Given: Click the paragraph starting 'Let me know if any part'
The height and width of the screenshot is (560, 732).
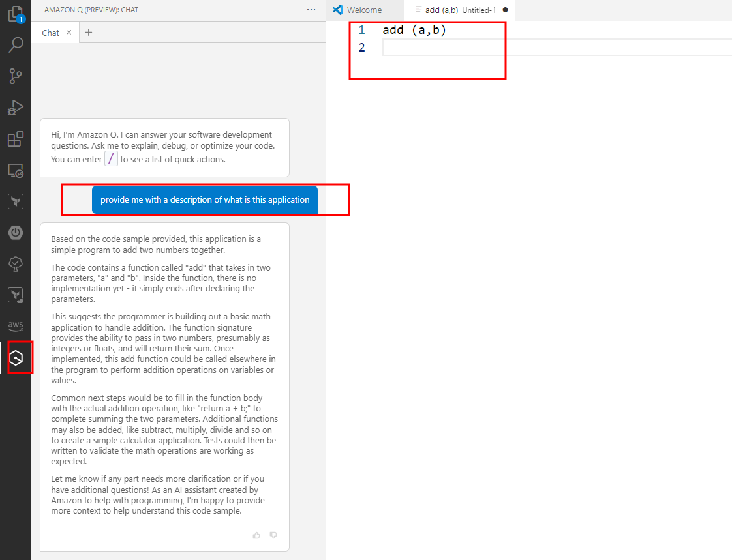Looking at the screenshot, I should point(158,495).
